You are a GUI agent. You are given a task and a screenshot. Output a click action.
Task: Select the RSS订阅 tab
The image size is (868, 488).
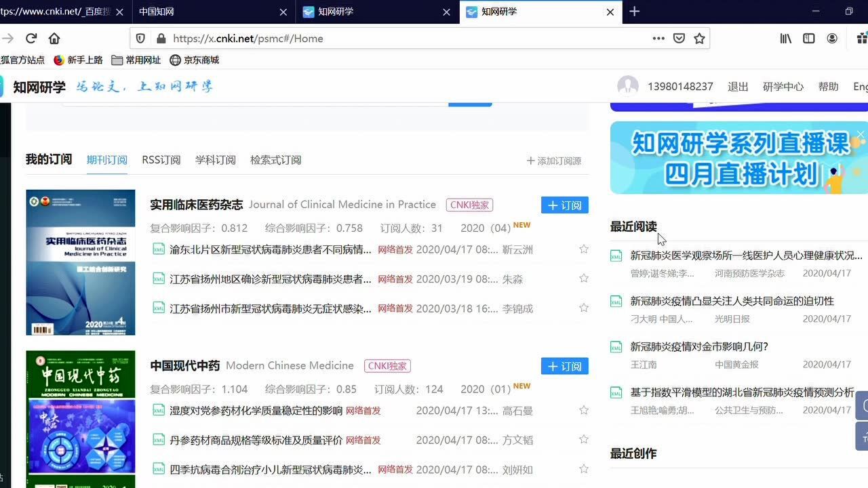pos(161,160)
